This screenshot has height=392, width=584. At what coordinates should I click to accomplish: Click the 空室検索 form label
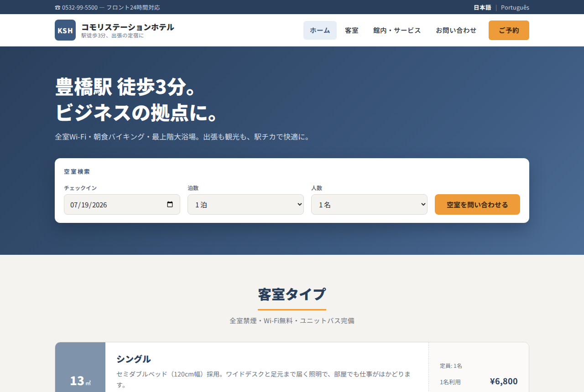77,172
